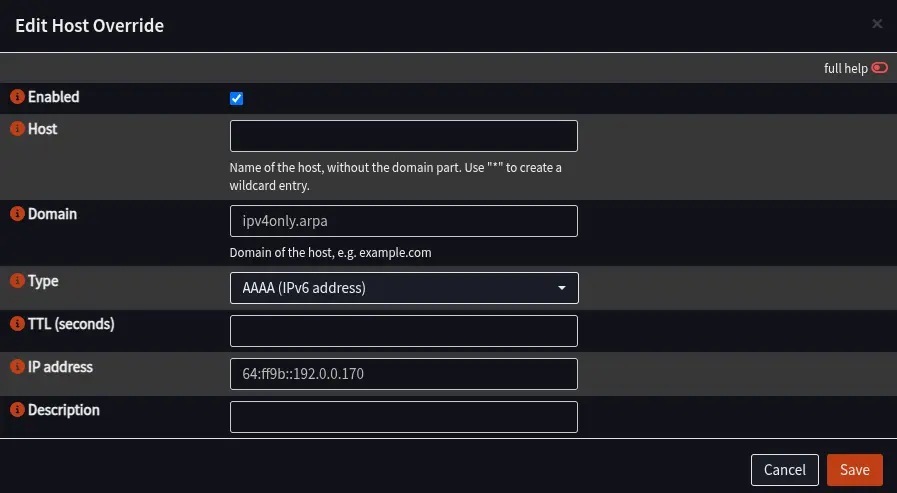This screenshot has height=493, width=897.
Task: Click inside the Host text field
Action: [404, 136]
